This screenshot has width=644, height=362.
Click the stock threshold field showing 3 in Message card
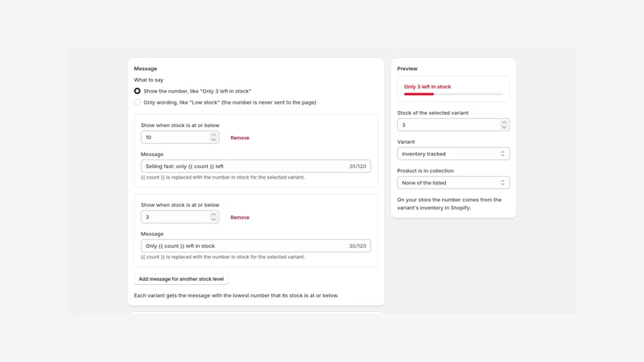(180, 217)
